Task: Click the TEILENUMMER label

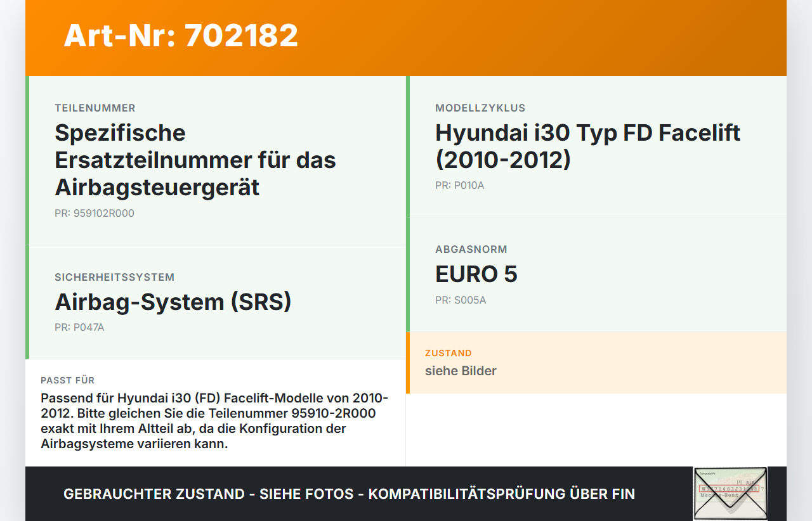Action: [95, 108]
